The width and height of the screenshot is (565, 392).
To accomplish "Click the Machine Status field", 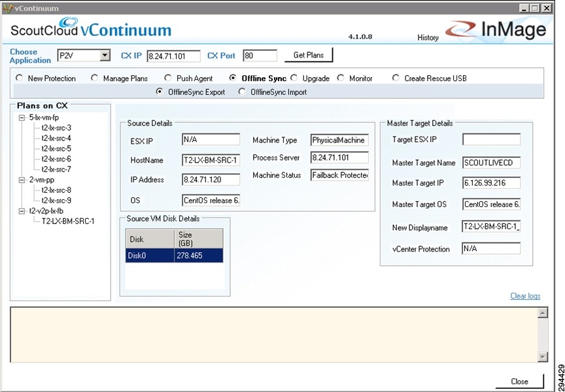I will 339,175.
